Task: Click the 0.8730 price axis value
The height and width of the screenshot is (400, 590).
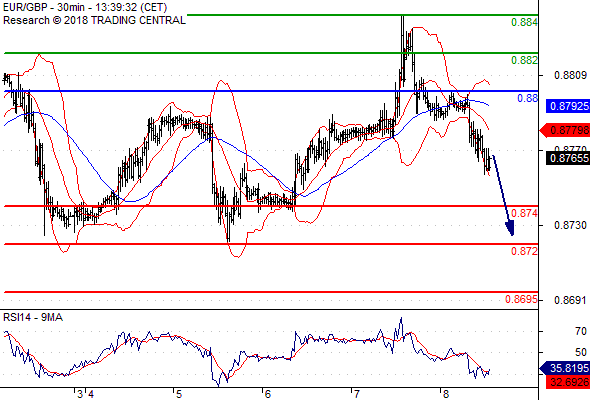Action: [x=570, y=225]
